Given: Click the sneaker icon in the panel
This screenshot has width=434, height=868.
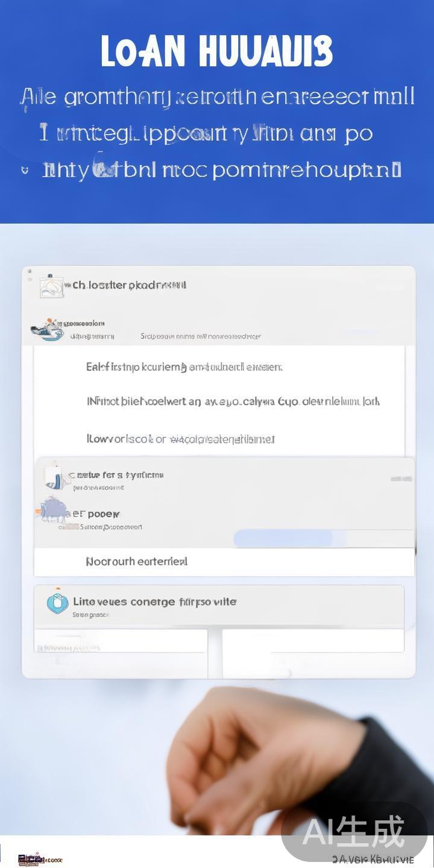Looking at the screenshot, I should pyautogui.click(x=47, y=330).
